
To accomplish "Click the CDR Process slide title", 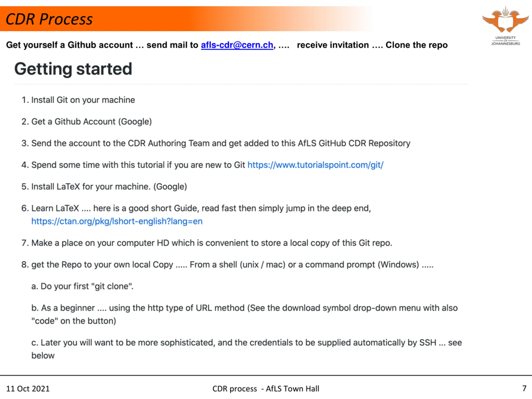I will [x=49, y=19].
